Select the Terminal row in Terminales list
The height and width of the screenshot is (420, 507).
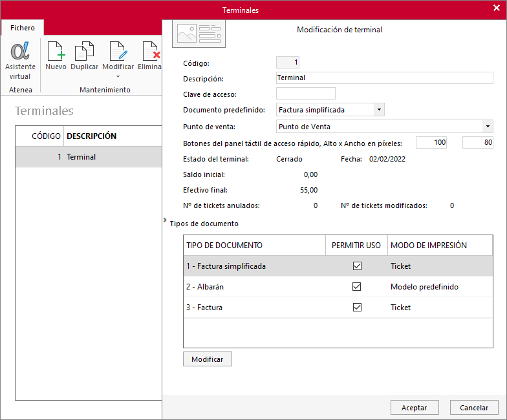tap(89, 156)
